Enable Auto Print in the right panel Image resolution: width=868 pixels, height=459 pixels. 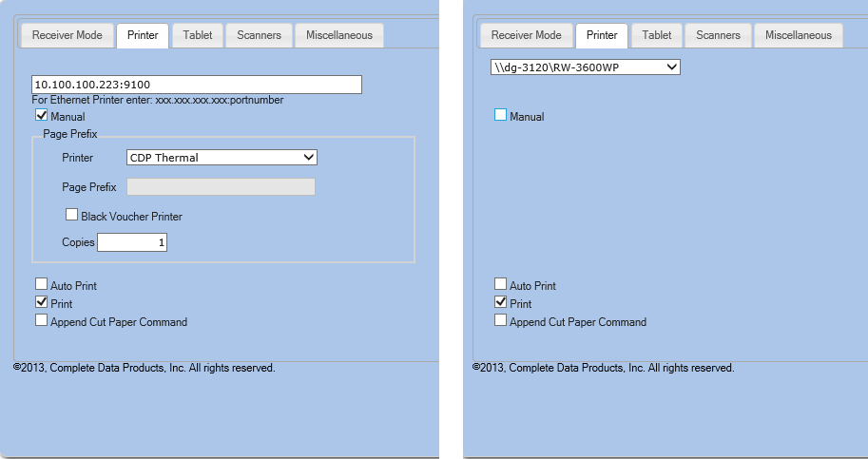[501, 285]
